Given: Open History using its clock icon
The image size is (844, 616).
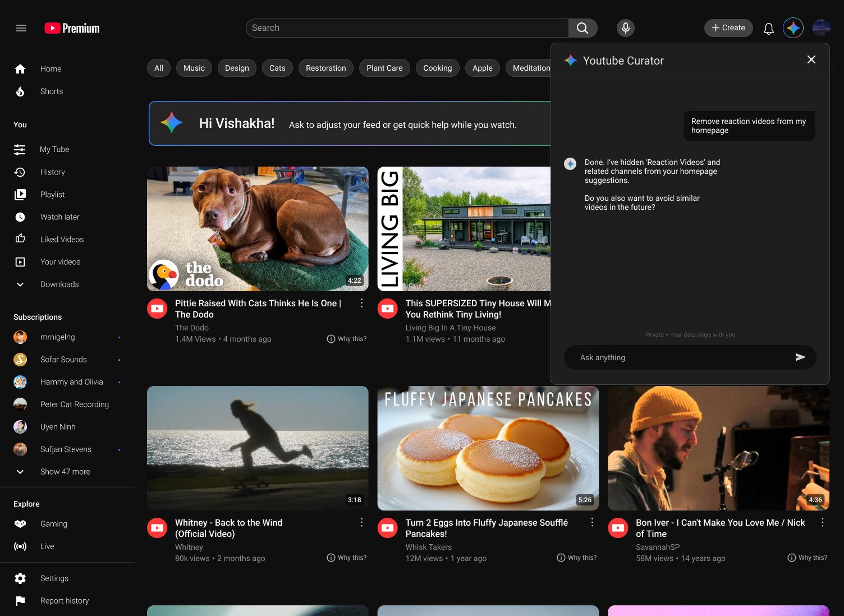Looking at the screenshot, I should [x=20, y=172].
